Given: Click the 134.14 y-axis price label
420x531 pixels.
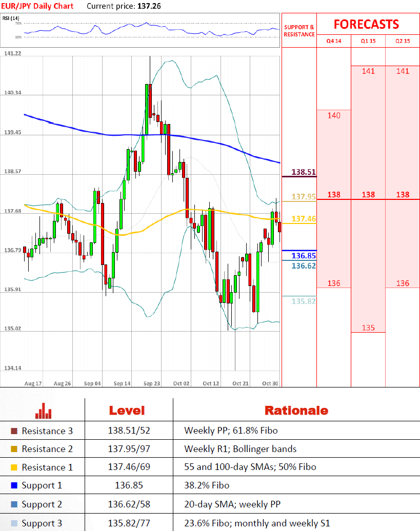Looking at the screenshot, I should point(12,368).
